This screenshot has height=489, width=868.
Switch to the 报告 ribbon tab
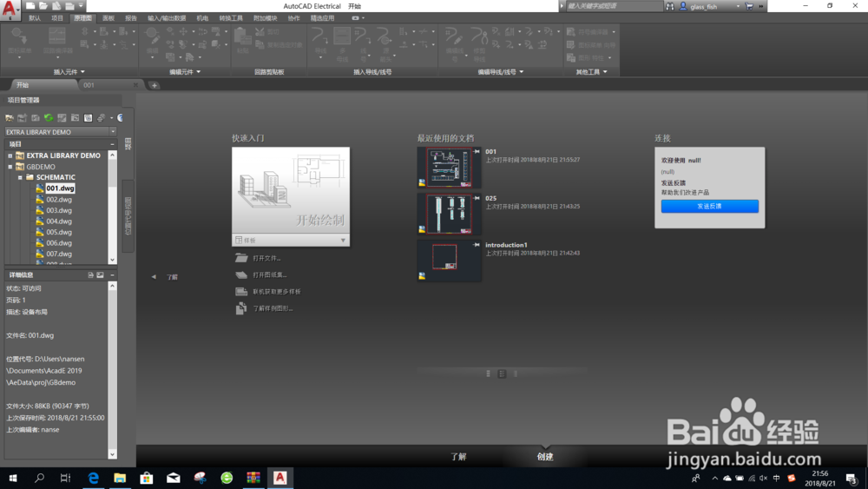pos(131,18)
